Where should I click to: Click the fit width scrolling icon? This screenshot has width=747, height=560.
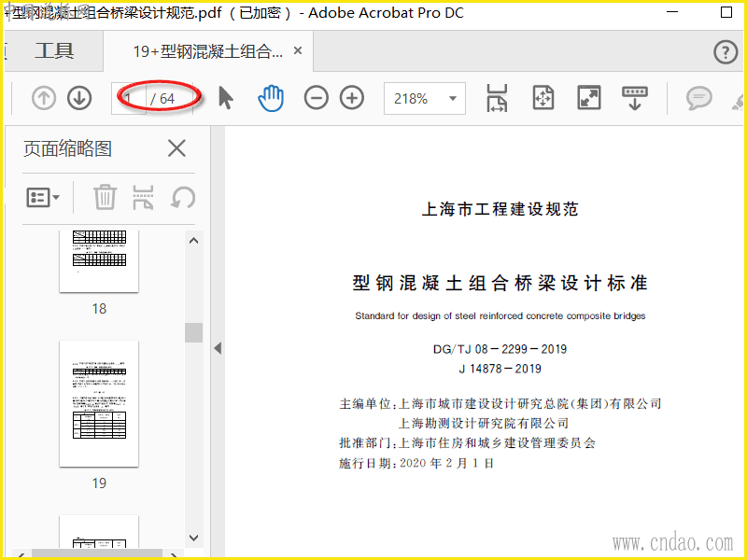tap(497, 98)
